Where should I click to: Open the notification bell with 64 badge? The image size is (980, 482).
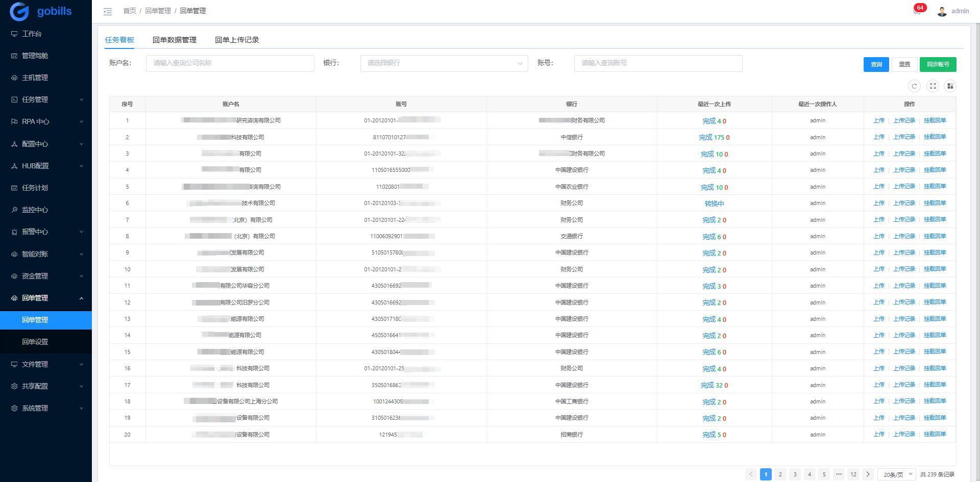point(917,11)
